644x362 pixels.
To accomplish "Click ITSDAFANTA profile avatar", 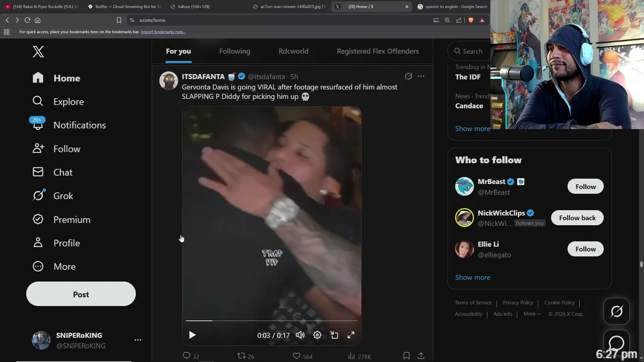I will click(169, 80).
